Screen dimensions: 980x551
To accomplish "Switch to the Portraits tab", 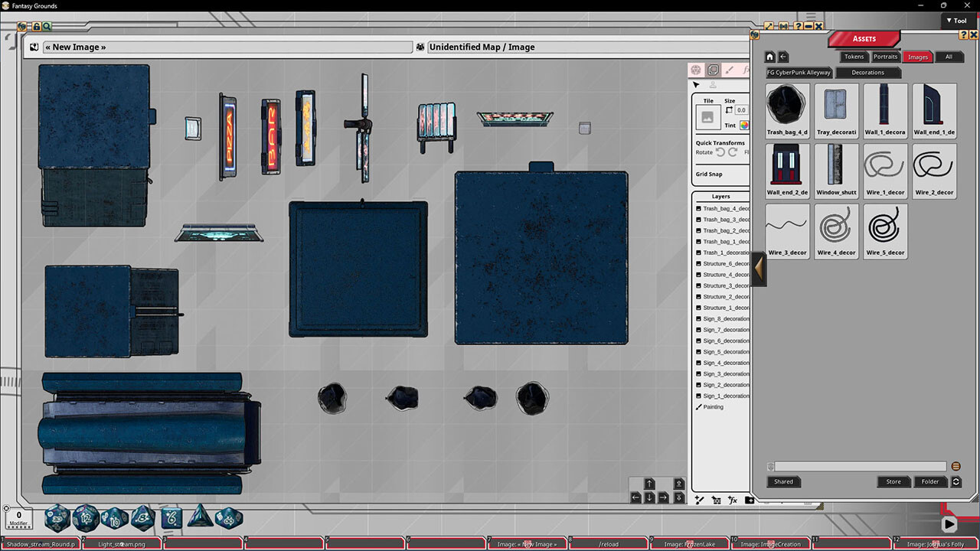I will [885, 56].
